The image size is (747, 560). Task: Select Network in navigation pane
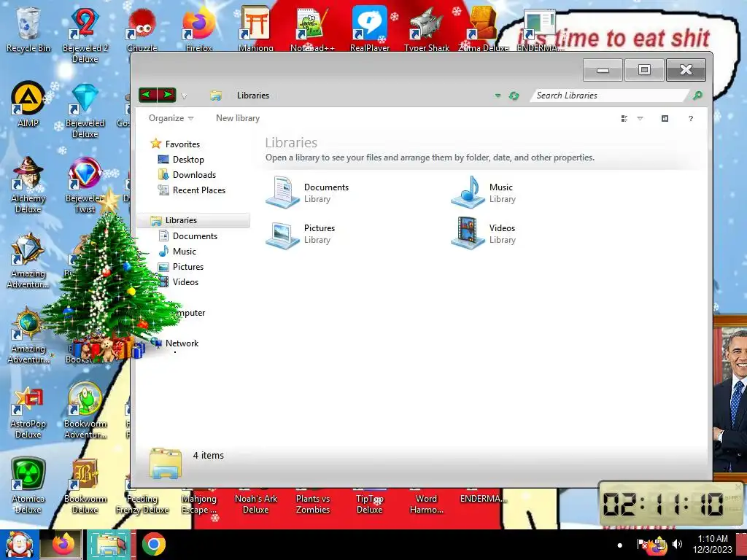point(174,343)
